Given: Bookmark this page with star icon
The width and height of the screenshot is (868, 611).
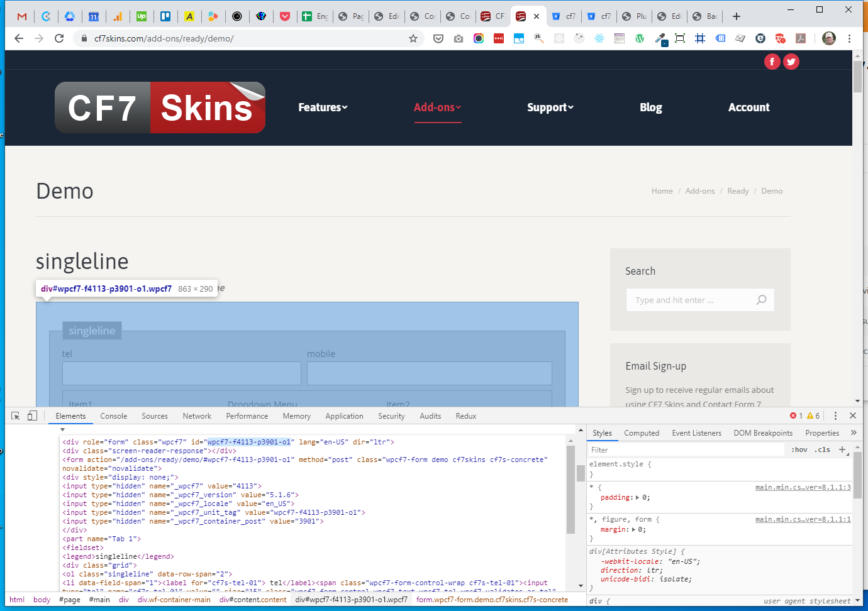Looking at the screenshot, I should tap(413, 38).
